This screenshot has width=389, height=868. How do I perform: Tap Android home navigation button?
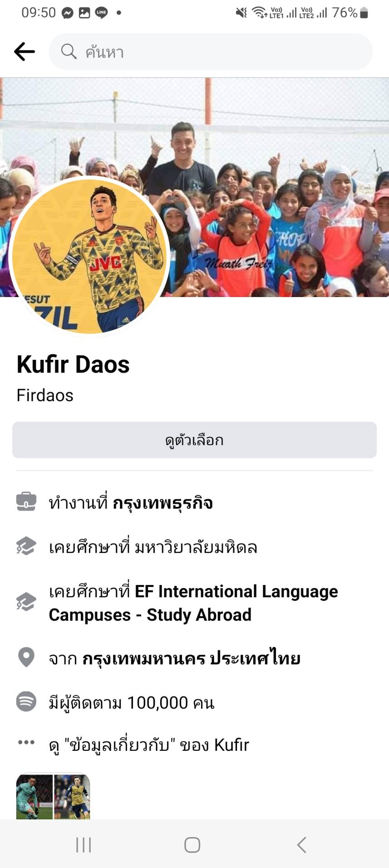[x=192, y=845]
